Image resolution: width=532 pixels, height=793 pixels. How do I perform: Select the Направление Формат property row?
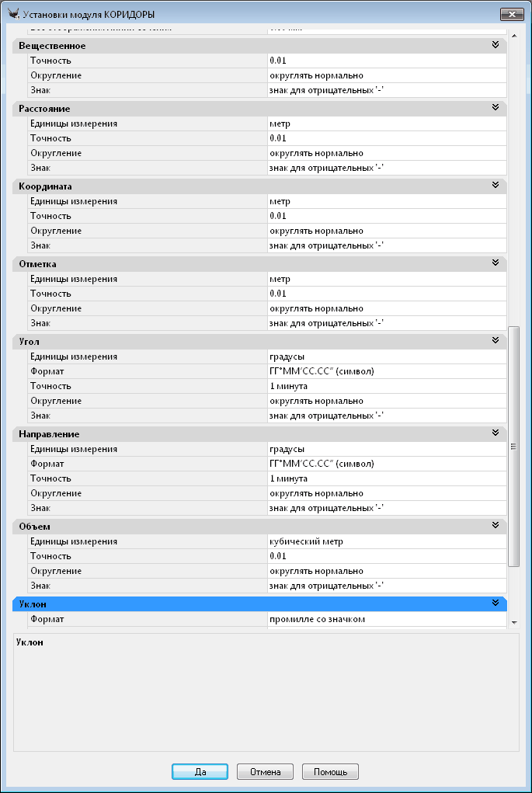point(140,464)
